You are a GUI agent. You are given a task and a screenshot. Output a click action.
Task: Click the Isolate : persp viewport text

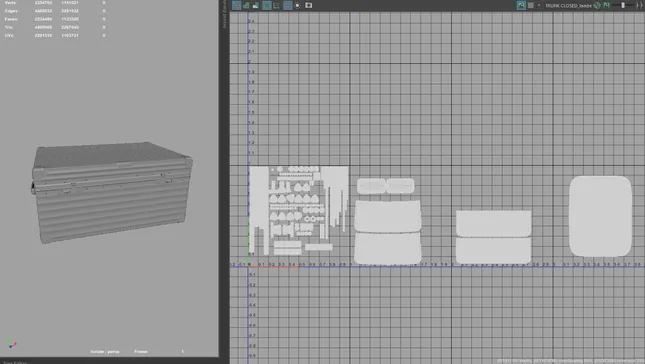coord(104,352)
